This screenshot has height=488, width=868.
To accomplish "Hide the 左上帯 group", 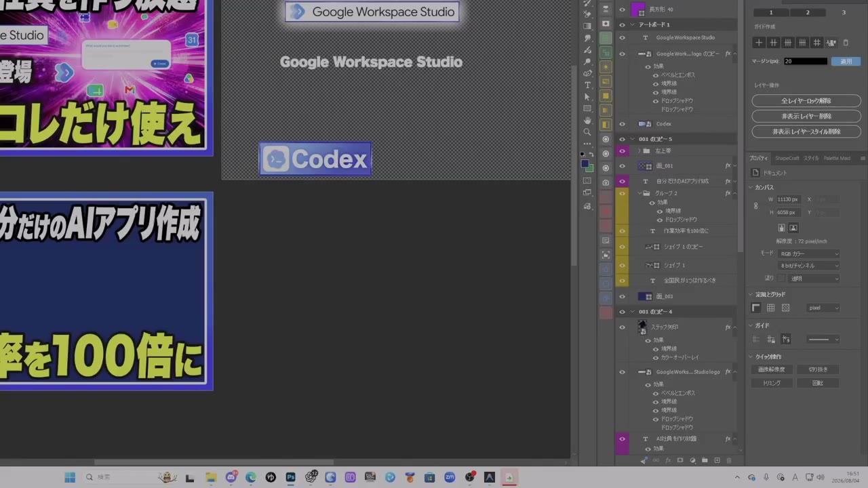I will pos(622,151).
